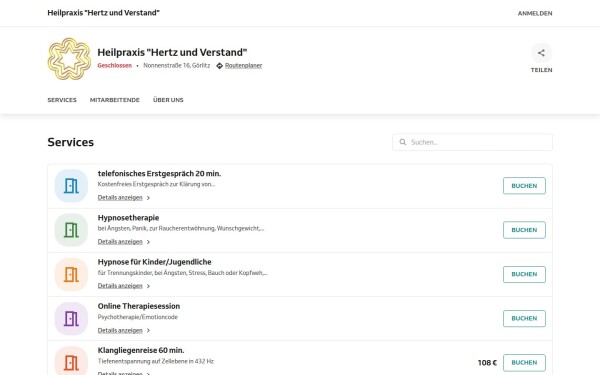600x375 pixels.
Task: Book the telefonisches Erstgespräch 20 min.
Action: [524, 186]
